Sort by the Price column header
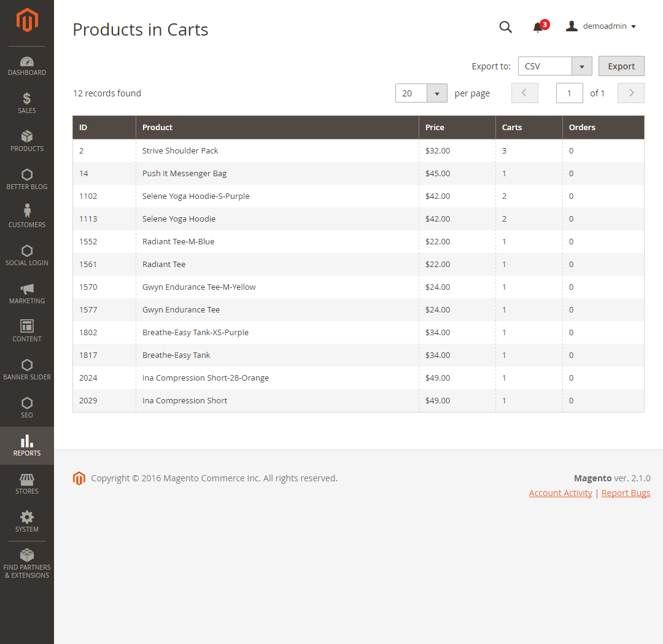Screen dimensions: 663x644 pyautogui.click(x=457, y=127)
